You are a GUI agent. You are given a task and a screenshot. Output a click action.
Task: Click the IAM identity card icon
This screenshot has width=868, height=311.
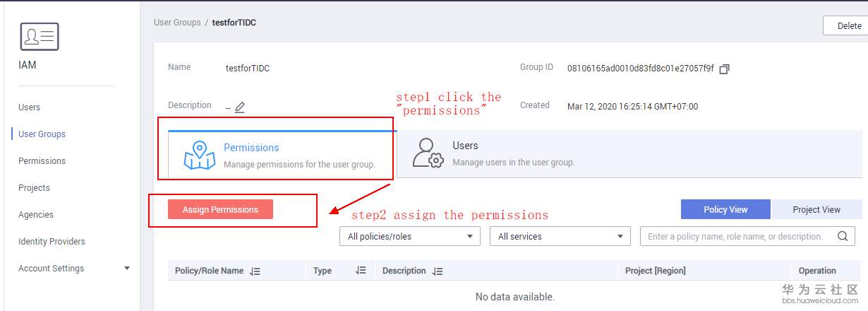[x=39, y=36]
